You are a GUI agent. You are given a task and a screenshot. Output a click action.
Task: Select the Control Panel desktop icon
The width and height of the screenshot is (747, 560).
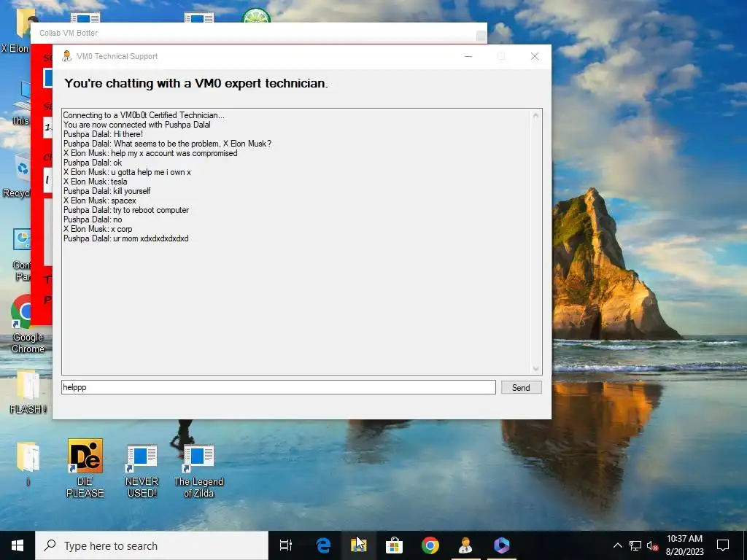[x=22, y=254]
